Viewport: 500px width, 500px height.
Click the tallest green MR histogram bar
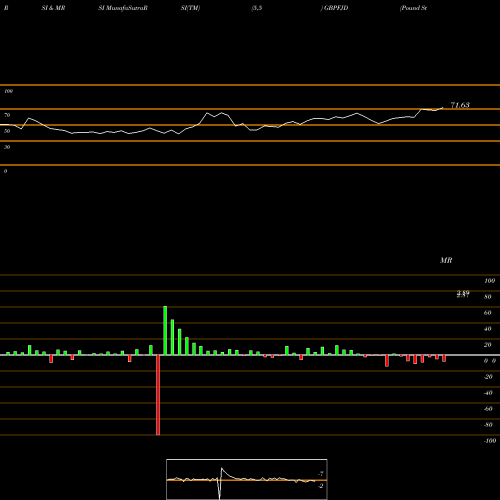(x=165, y=330)
